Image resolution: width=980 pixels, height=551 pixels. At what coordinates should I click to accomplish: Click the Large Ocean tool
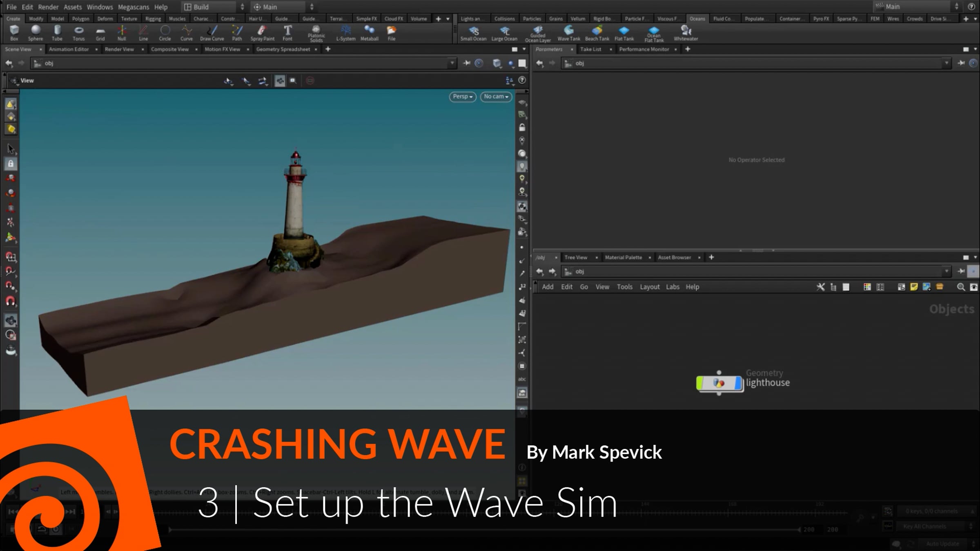[504, 33]
